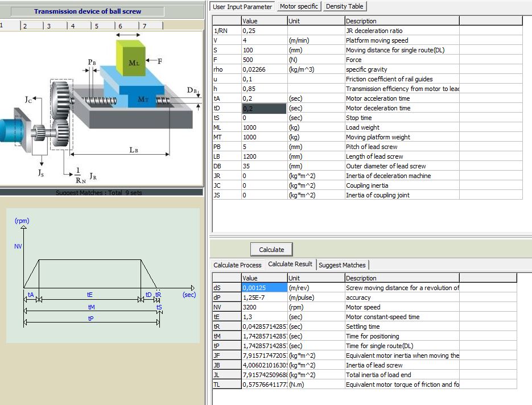
Task: Select transmission device tab 3
Action: [x=56, y=26]
